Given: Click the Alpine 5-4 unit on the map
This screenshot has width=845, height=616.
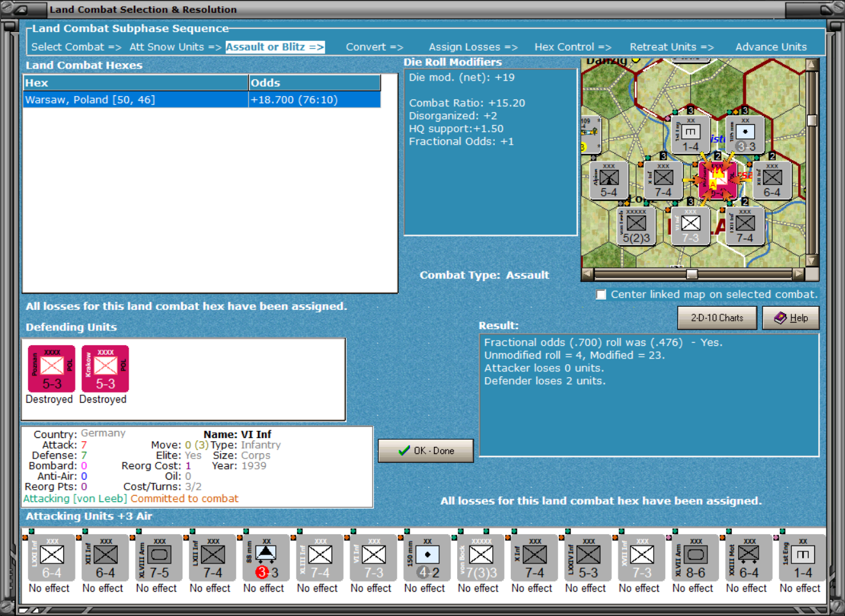Looking at the screenshot, I should [609, 181].
